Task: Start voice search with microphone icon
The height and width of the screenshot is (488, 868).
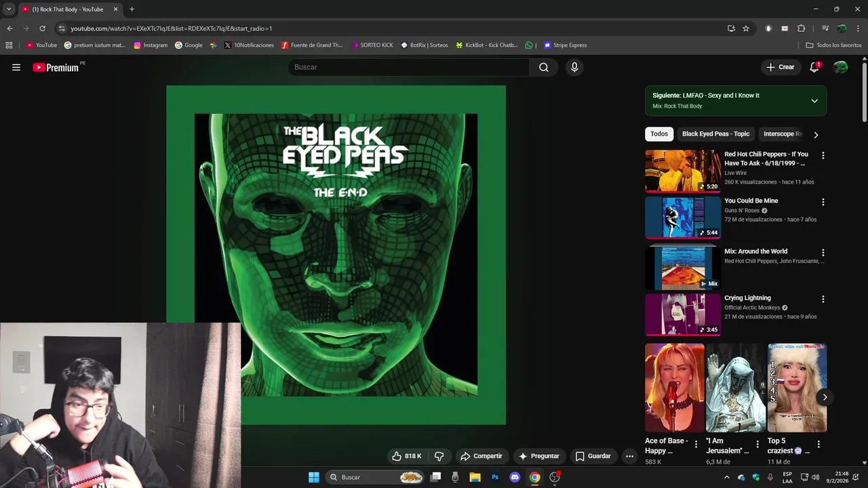Action: pos(574,67)
